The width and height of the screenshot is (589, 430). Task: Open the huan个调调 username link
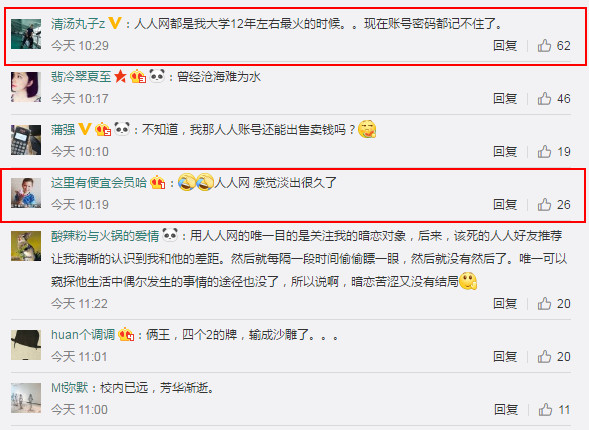pyautogui.click(x=83, y=334)
